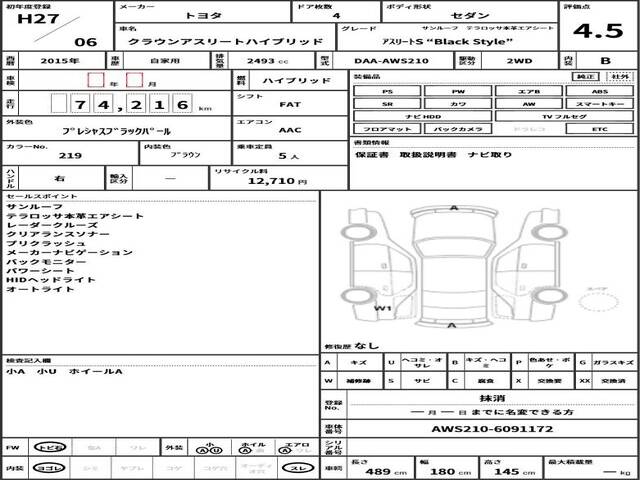Click the circled スレ interior mark
The image size is (640, 480).
298,468
